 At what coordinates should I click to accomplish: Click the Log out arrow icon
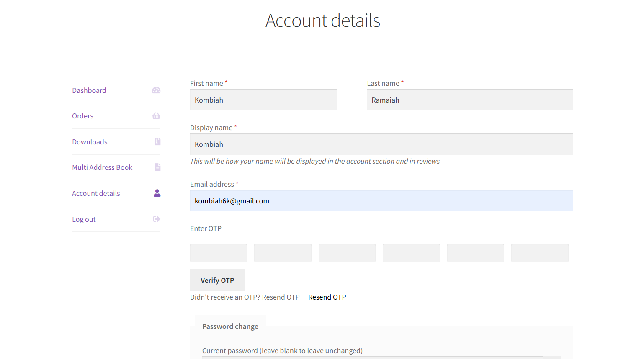157,219
